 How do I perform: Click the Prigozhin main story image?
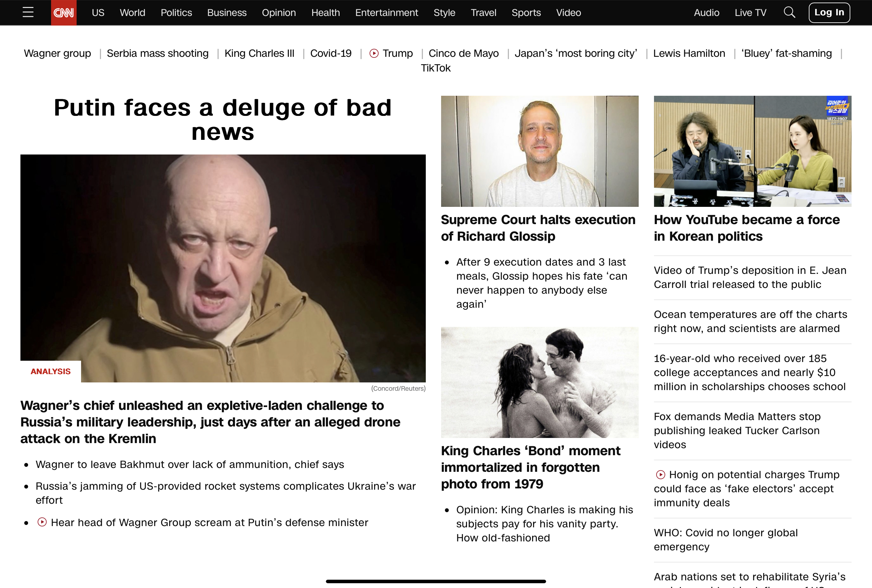[223, 268]
